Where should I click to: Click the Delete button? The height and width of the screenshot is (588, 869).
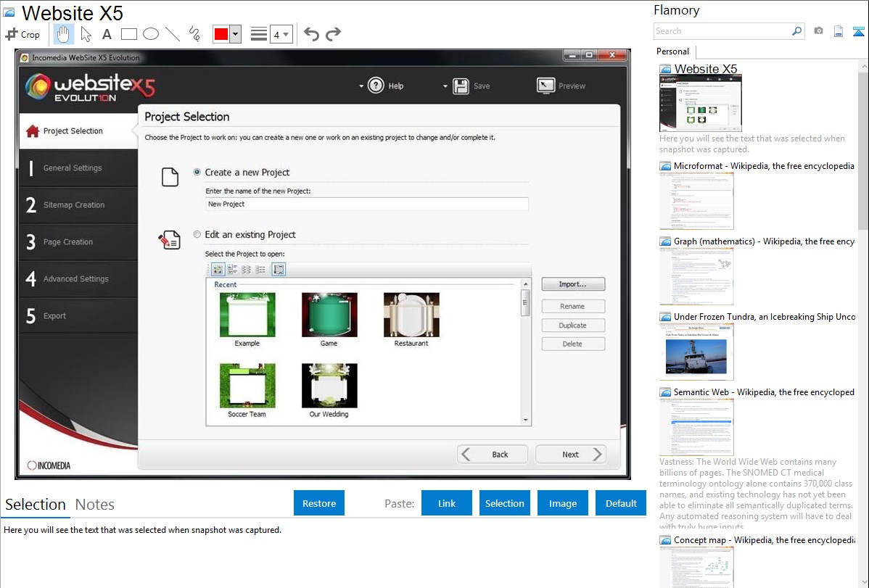click(573, 344)
